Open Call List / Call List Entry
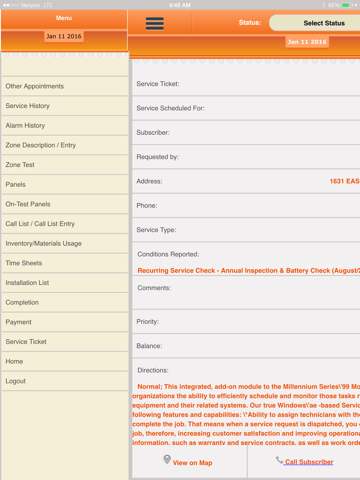Screen dimensions: 360x480 (65, 224)
